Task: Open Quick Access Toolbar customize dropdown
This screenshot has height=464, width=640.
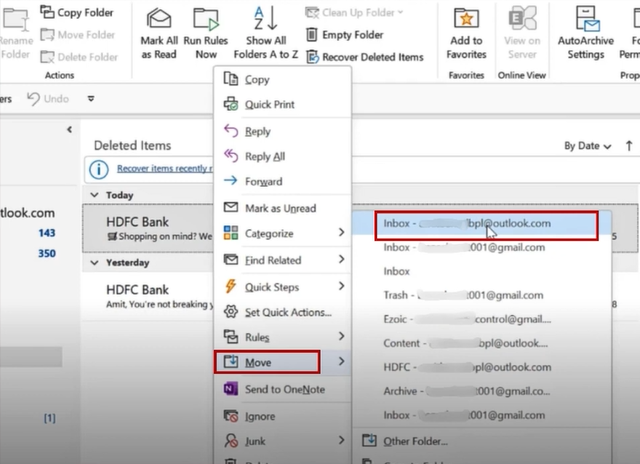Action: 91,98
